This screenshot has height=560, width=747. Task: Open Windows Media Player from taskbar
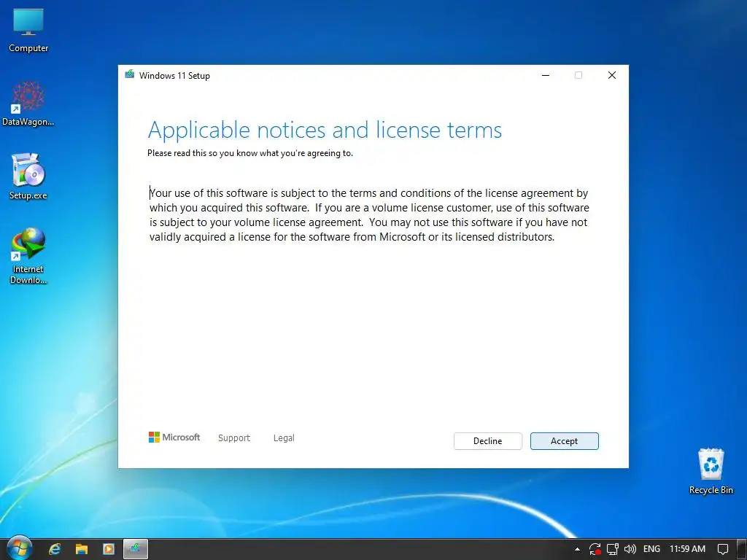click(x=109, y=549)
